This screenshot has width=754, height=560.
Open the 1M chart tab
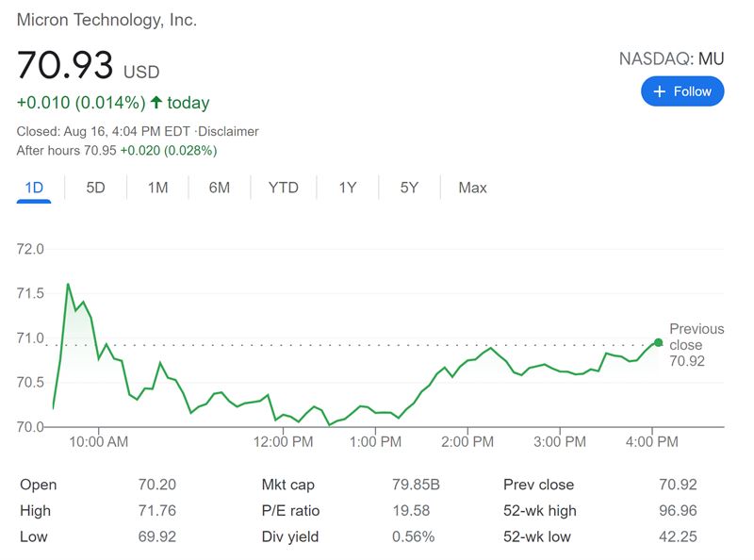(157, 188)
